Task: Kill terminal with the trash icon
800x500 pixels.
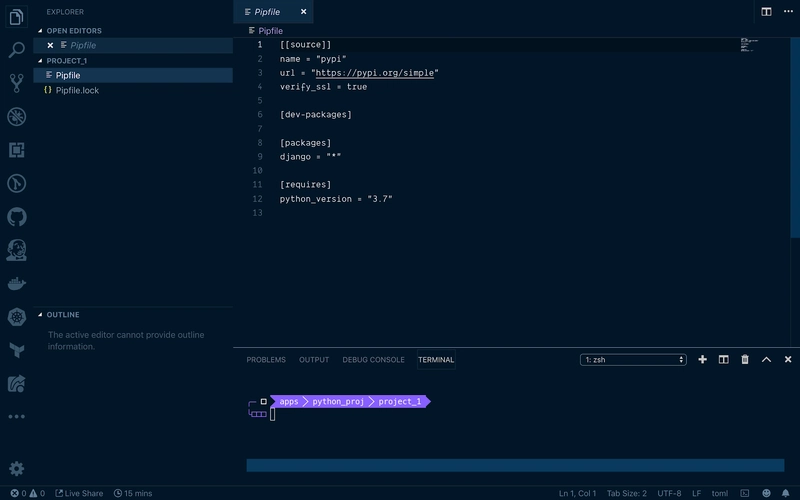Action: pyautogui.click(x=745, y=360)
